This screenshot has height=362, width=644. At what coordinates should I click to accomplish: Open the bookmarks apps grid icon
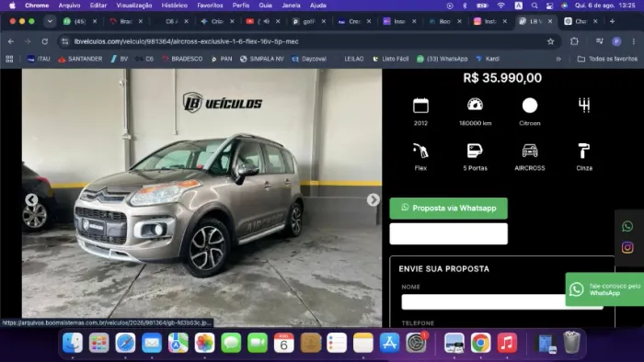point(9,59)
